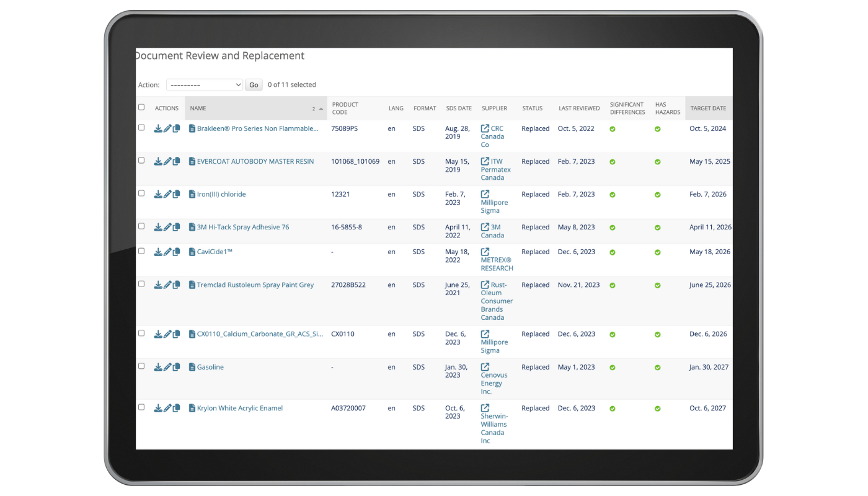Image resolution: width=868 pixels, height=496 pixels.
Task: Open the ITW Permatex Canada external link icon
Action: point(485,161)
